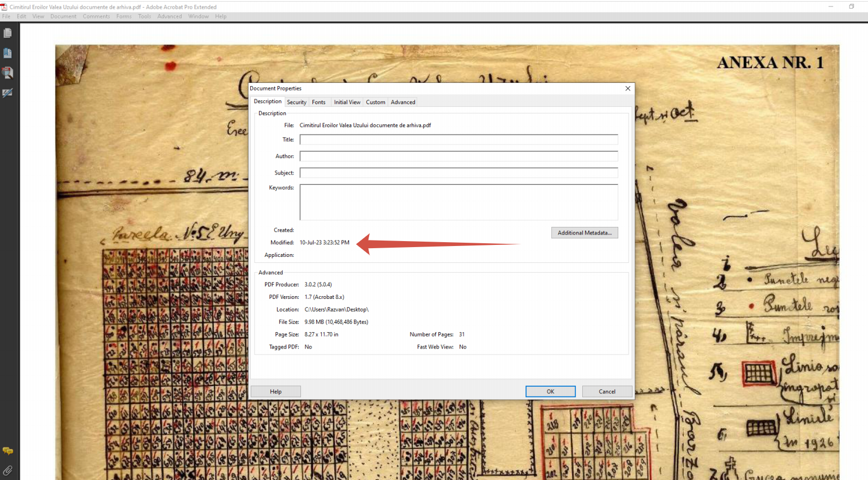
Task: Switch to the Security tab
Action: click(297, 102)
